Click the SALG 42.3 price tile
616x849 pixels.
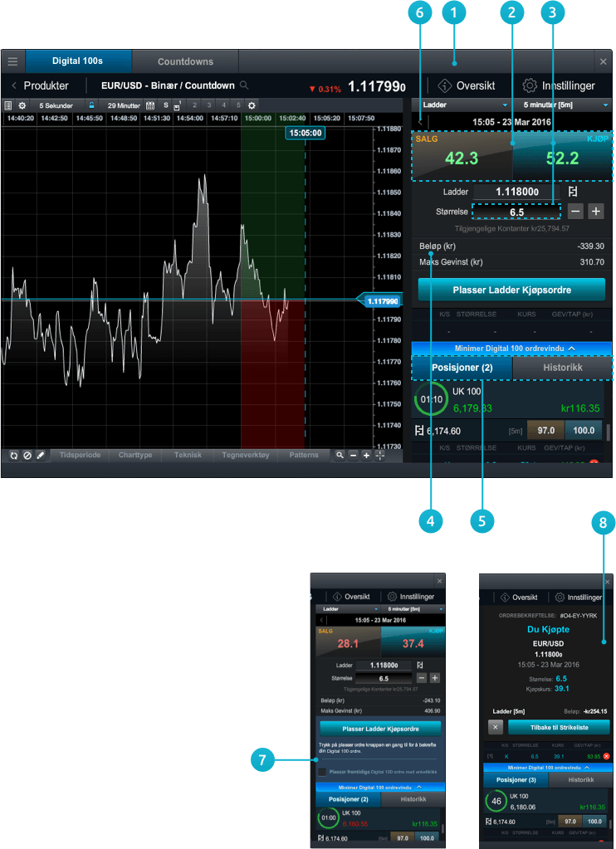(462, 155)
